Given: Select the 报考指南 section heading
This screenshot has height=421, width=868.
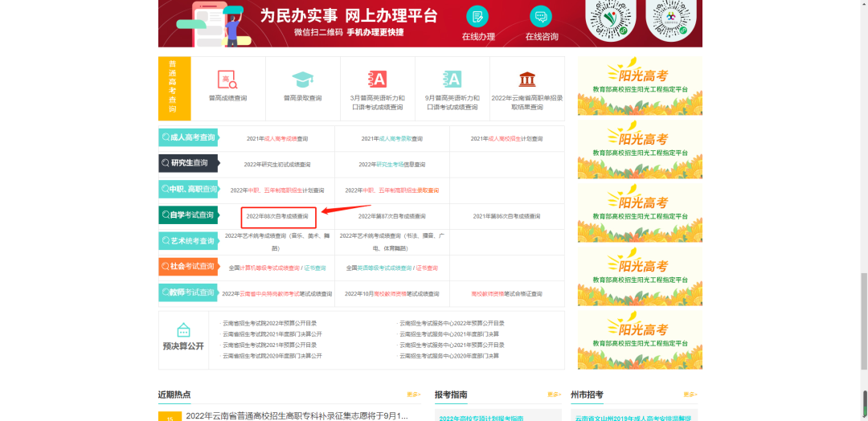Looking at the screenshot, I should [451, 394].
